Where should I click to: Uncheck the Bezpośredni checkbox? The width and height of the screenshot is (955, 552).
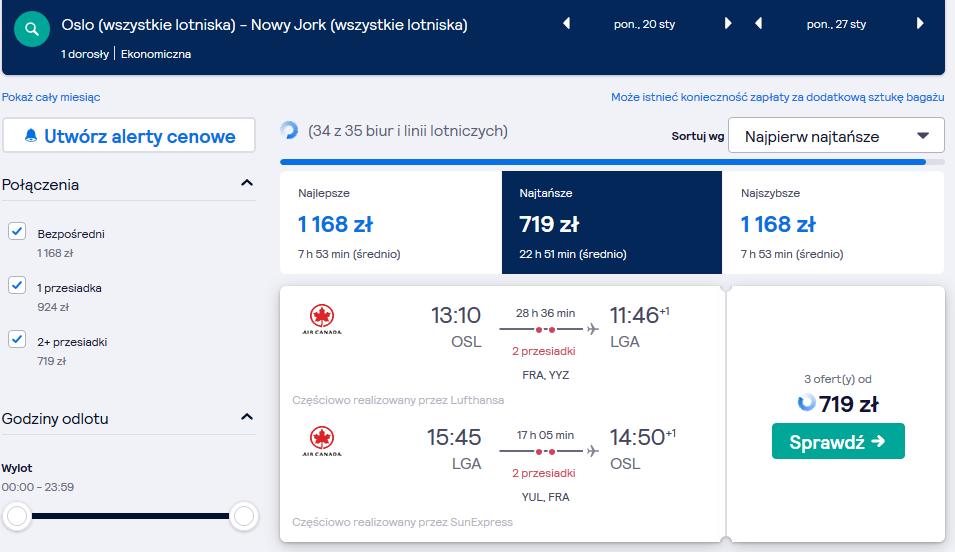pyautogui.click(x=17, y=232)
